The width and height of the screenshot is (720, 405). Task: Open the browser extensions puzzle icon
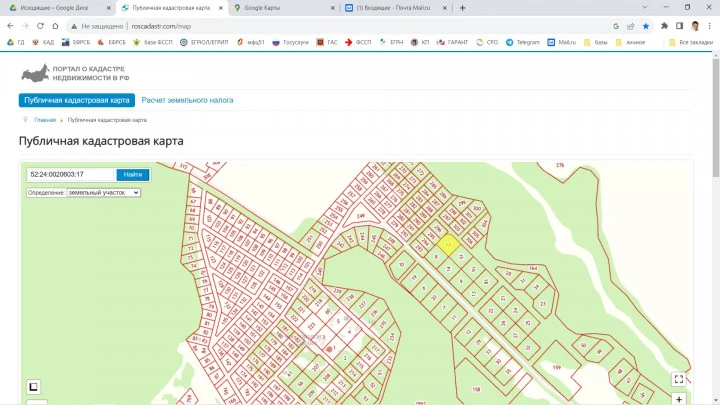click(664, 26)
